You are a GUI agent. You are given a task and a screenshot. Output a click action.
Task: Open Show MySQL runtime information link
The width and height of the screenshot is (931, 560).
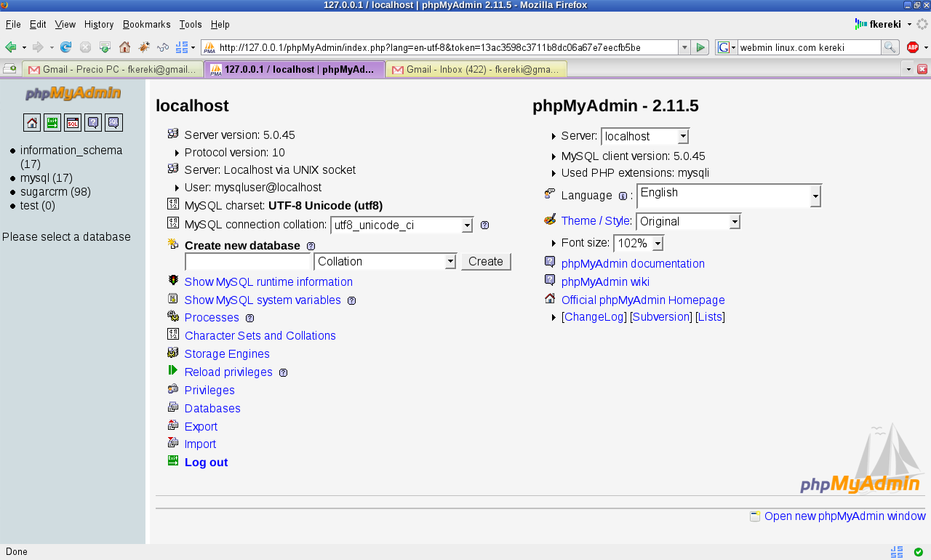[x=268, y=282]
